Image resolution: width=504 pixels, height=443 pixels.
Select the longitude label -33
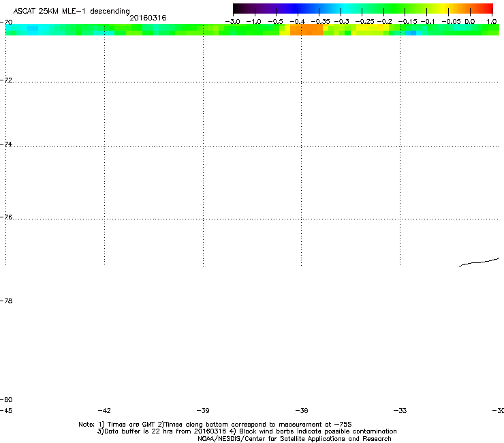(x=400, y=410)
